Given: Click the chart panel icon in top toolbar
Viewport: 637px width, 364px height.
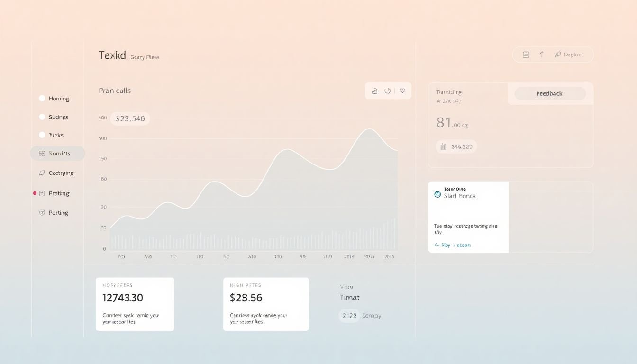Looking at the screenshot, I should pyautogui.click(x=526, y=55).
